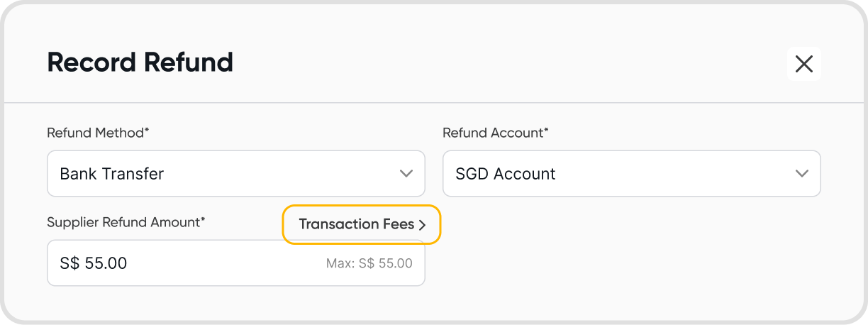
Task: Select the SGD Account value text
Action: [506, 174]
